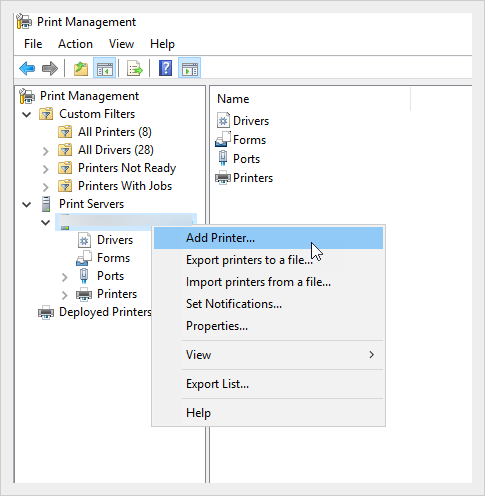This screenshot has width=485, height=498.
Task: Open the View submenu in context menu
Action: click(268, 355)
